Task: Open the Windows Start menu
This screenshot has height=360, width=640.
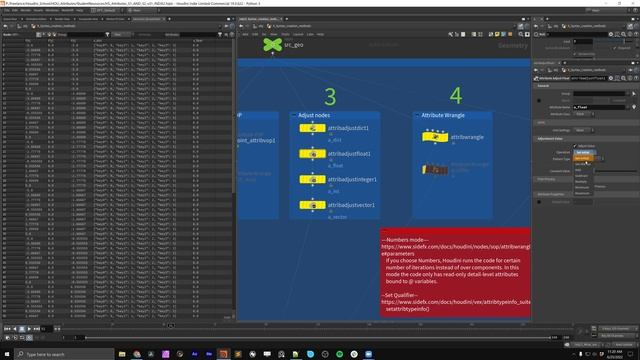Action: click(x=7, y=354)
